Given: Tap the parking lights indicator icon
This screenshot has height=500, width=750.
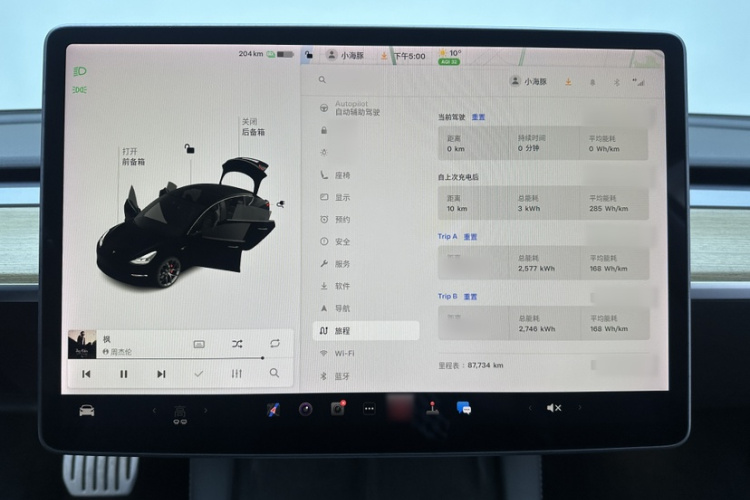Looking at the screenshot, I should pyautogui.click(x=79, y=89).
